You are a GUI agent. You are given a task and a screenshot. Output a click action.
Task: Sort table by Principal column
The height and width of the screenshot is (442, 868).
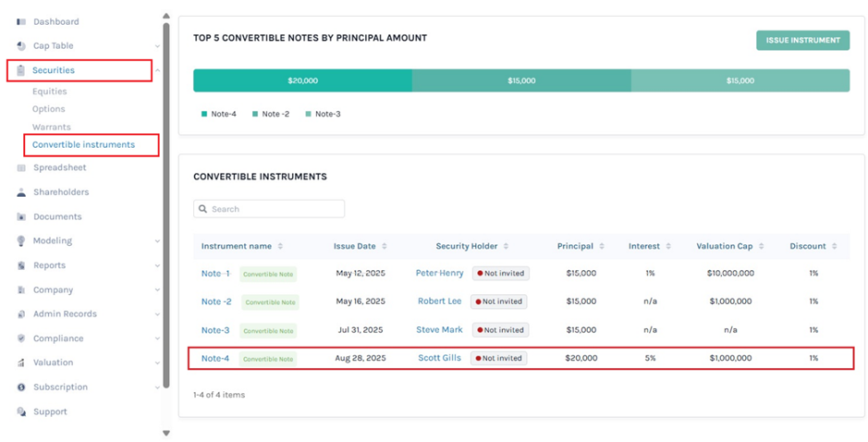click(x=602, y=246)
